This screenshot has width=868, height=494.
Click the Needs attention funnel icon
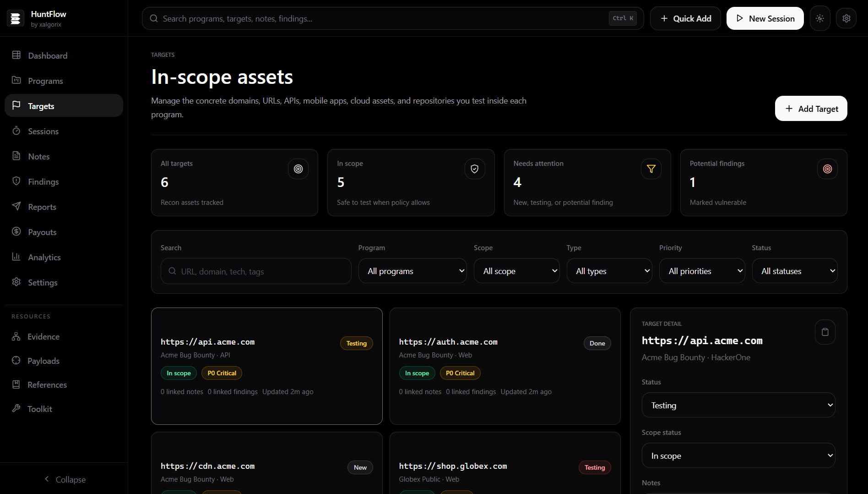coord(651,169)
